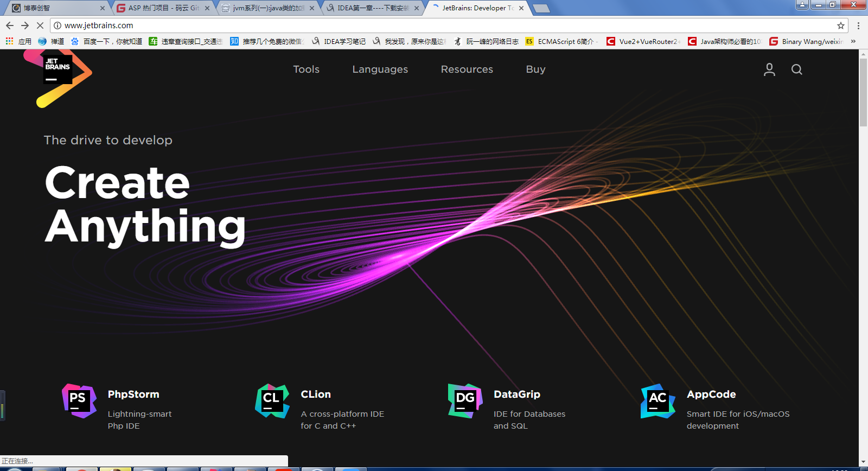Click the DataGrip DG product icon
868x471 pixels.
(465, 401)
